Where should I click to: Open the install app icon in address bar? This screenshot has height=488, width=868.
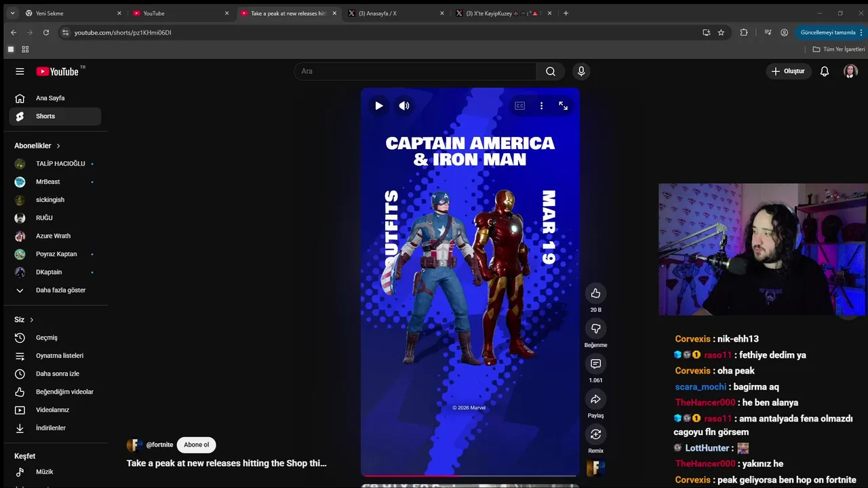[706, 33]
